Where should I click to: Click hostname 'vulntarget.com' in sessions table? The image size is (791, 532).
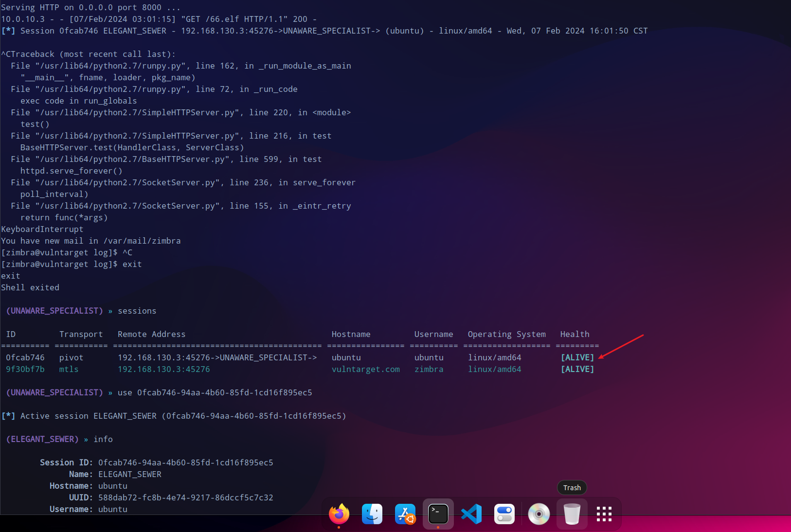click(x=366, y=369)
